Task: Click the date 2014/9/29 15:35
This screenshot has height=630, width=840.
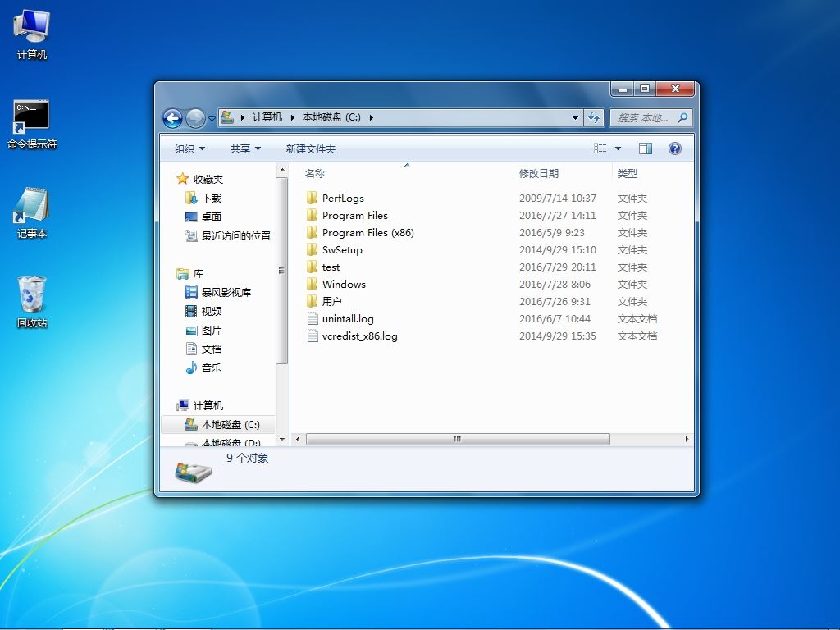Action: tap(557, 336)
